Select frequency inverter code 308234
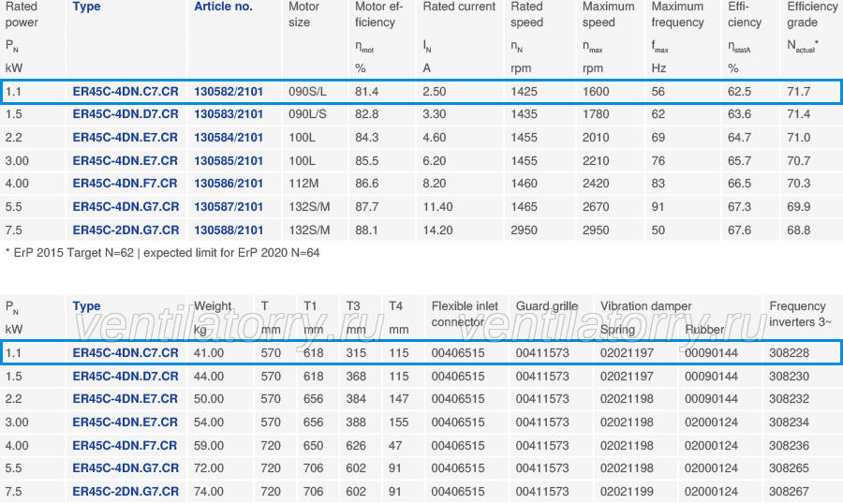This screenshot has height=504, width=843. (789, 422)
